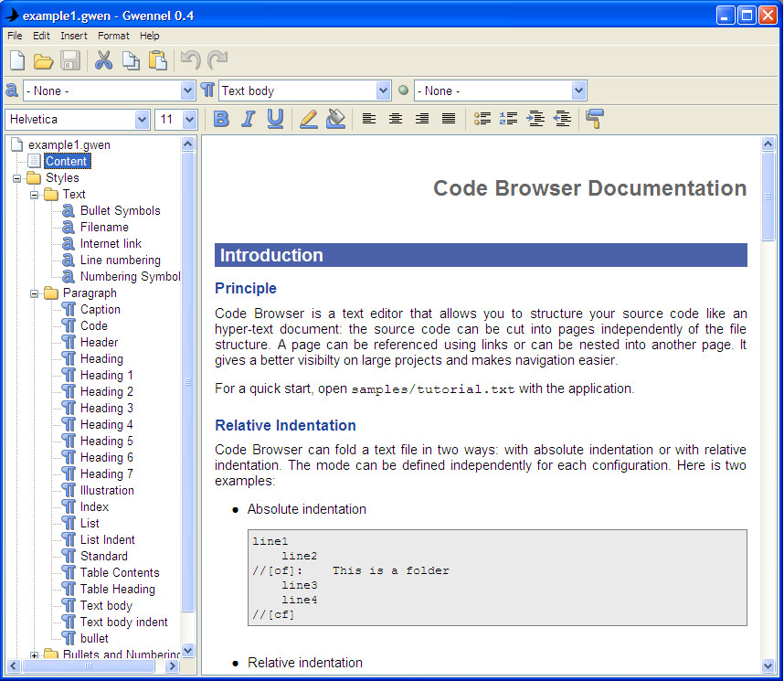Screen dimensions: 784x681
Task: Click the New document icon
Action: pyautogui.click(x=17, y=60)
